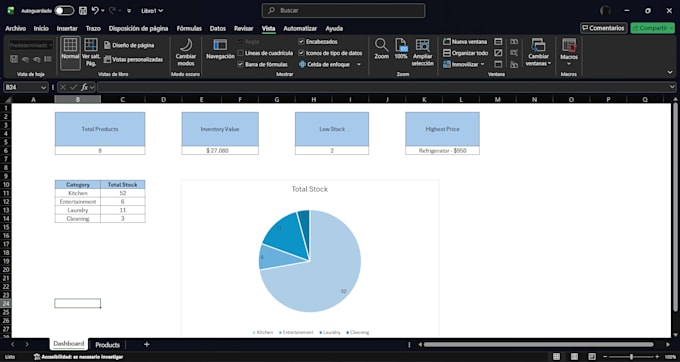
Task: Set zoom to 100%
Action: point(401,49)
